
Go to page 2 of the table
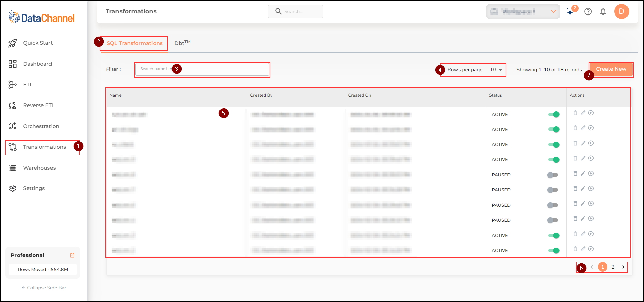point(613,267)
